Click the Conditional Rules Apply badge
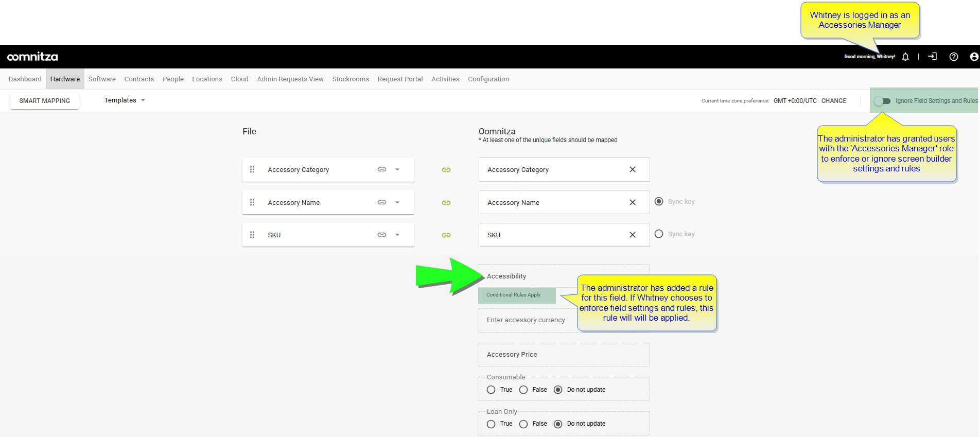Image resolution: width=980 pixels, height=437 pixels. click(x=517, y=295)
